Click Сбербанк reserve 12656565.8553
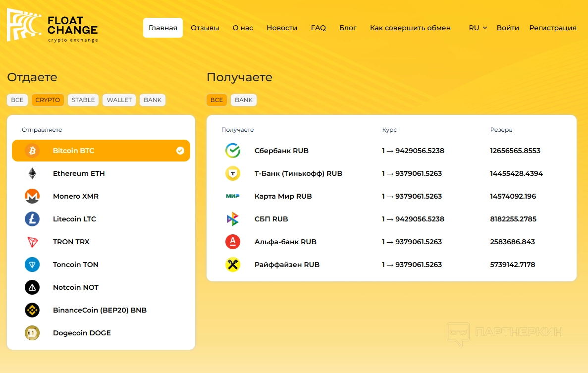The height and width of the screenshot is (373, 588). (x=515, y=151)
